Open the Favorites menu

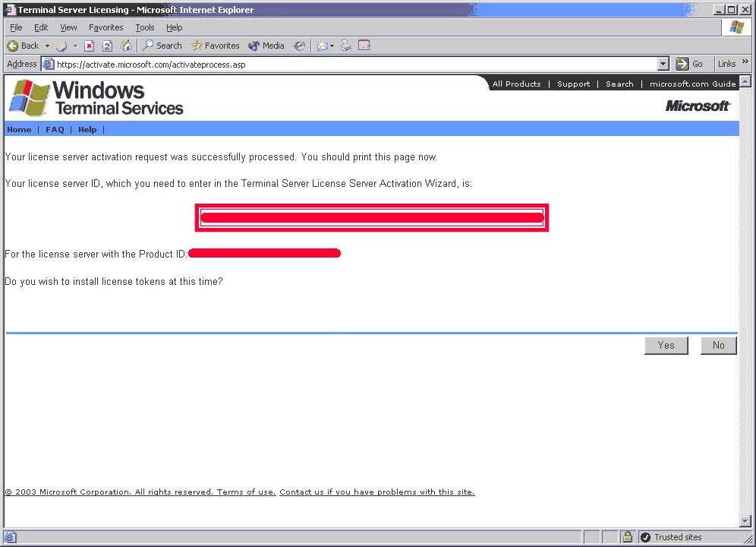[106, 27]
